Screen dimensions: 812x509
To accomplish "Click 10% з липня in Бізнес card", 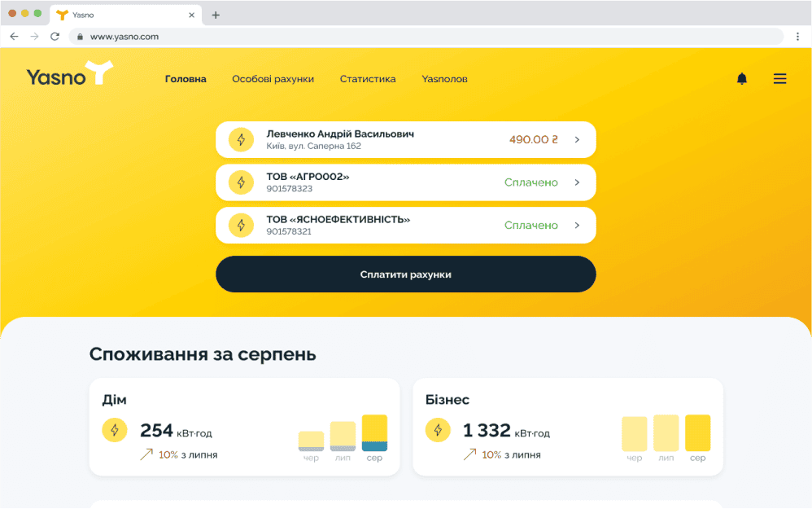I will pos(511,455).
